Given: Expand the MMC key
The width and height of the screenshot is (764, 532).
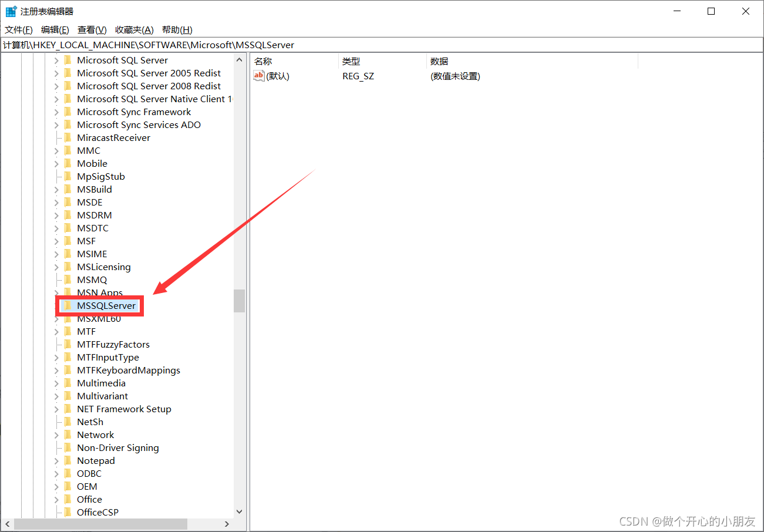Looking at the screenshot, I should click(x=56, y=151).
